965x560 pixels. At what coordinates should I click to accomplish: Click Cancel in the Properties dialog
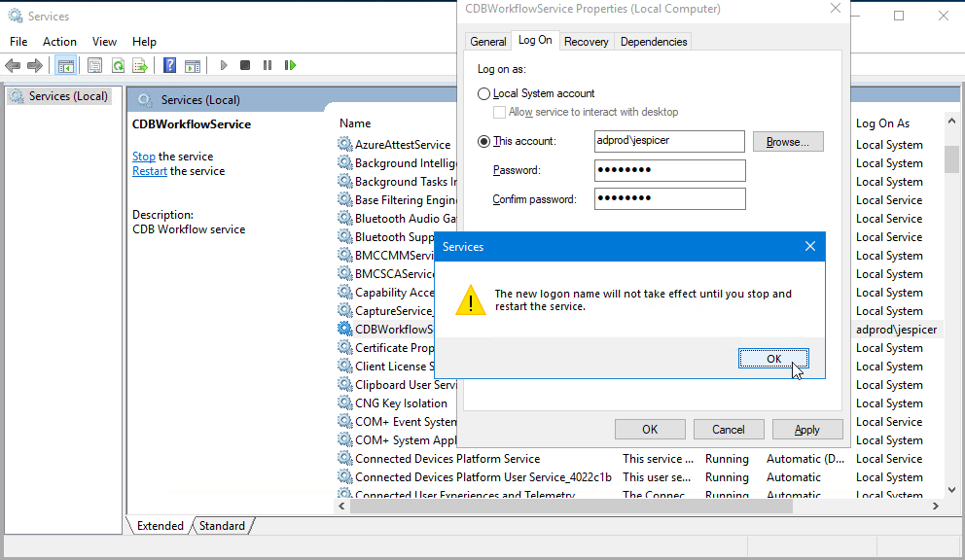729,430
